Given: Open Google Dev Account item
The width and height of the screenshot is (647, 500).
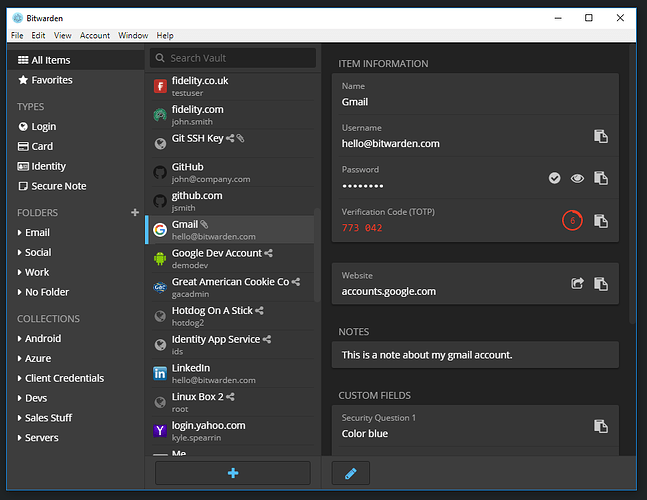Looking at the screenshot, I should click(x=232, y=259).
